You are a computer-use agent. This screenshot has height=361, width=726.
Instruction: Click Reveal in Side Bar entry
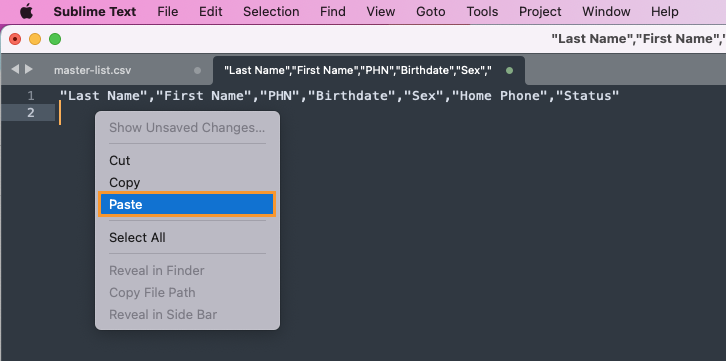[187, 315]
